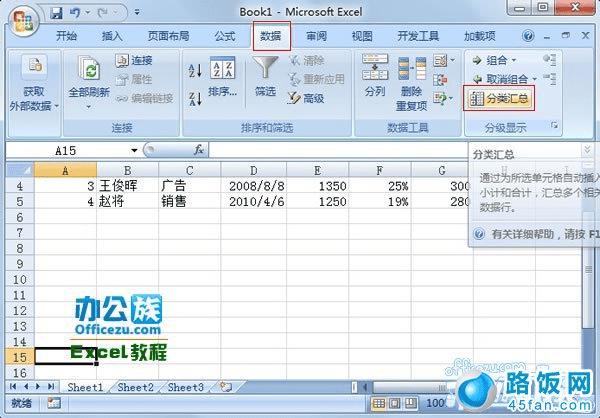Click cell with value 1350
This screenshot has height=418, width=600.
click(318, 186)
